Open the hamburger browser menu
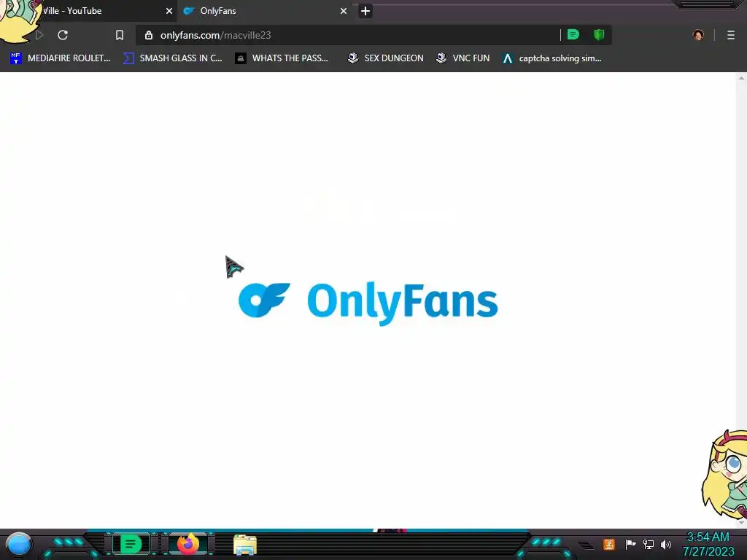 (731, 35)
